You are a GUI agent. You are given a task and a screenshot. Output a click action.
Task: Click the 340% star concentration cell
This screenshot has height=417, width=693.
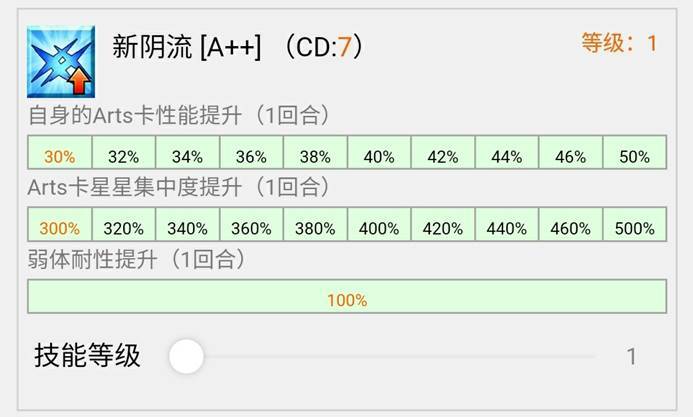[187, 224]
